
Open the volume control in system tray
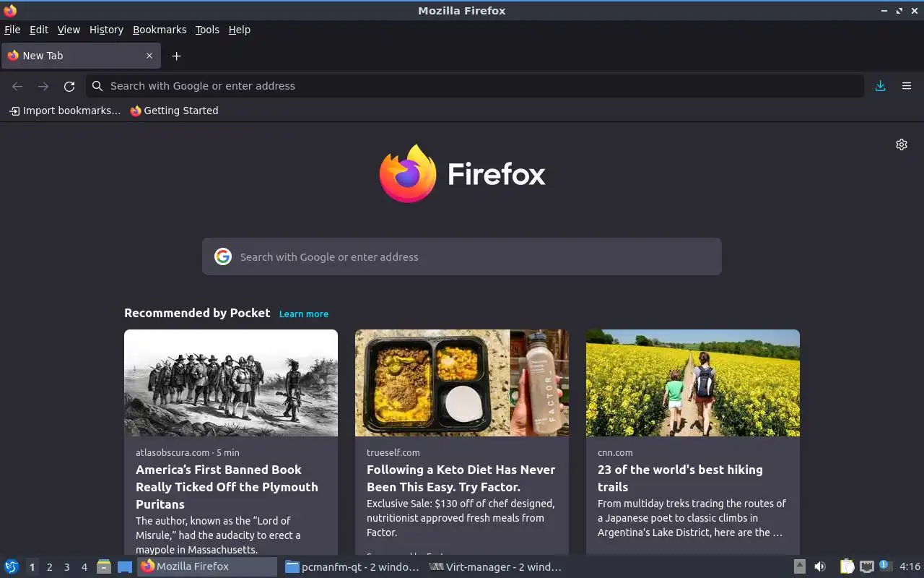coord(820,566)
